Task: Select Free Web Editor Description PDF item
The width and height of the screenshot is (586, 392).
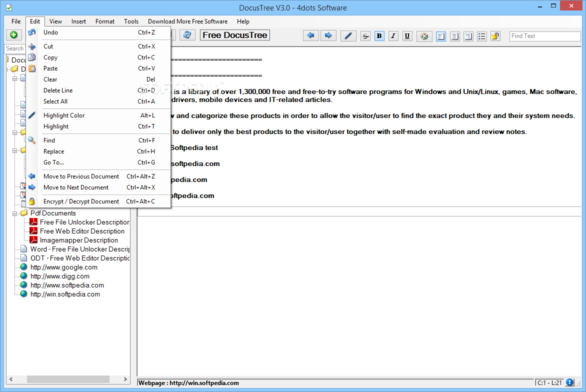Action: click(82, 231)
